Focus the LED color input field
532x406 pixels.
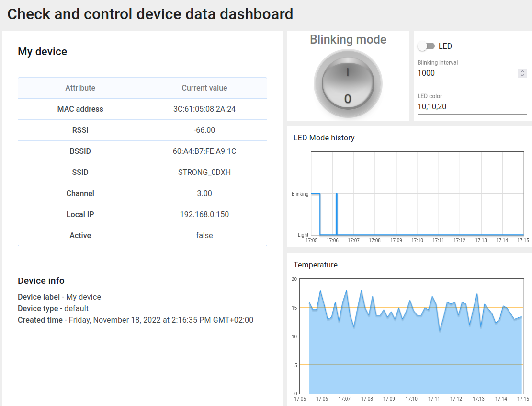472,107
